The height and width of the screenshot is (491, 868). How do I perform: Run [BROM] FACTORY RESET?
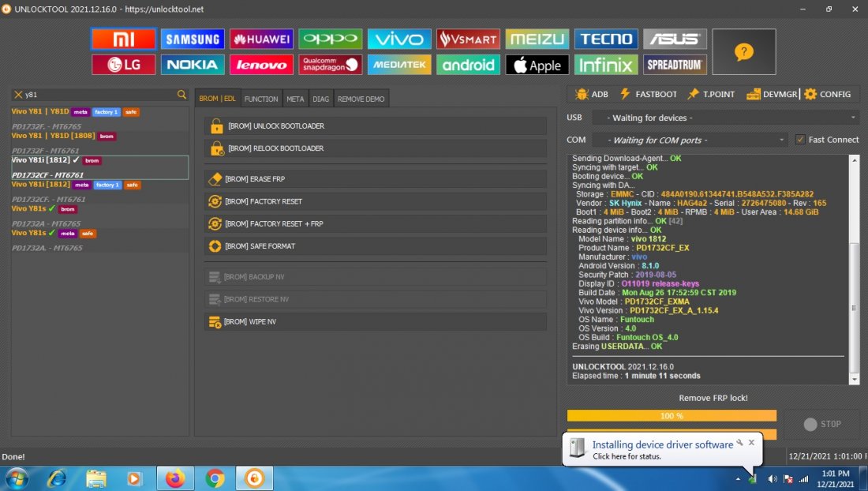click(376, 201)
